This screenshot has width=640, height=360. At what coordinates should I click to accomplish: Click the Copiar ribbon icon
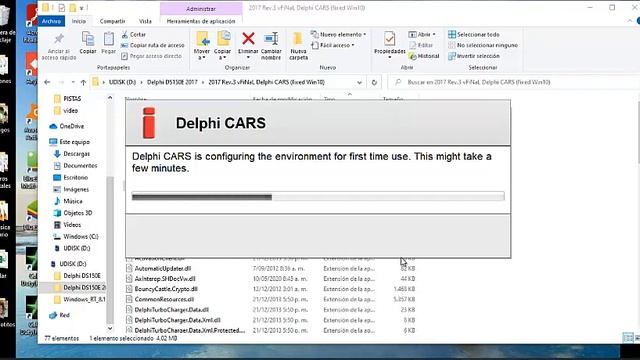[x=88, y=42]
